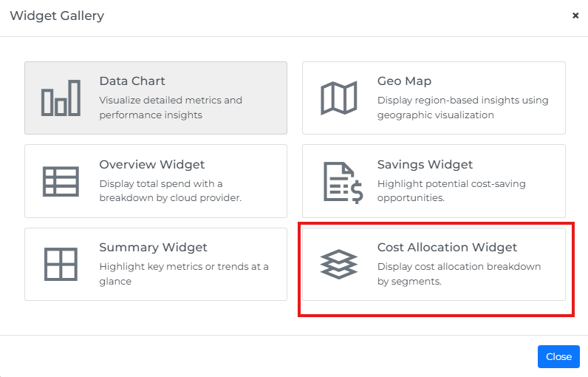Click the bar chart icon for Data Chart
The width and height of the screenshot is (588, 377).
pyautogui.click(x=61, y=98)
